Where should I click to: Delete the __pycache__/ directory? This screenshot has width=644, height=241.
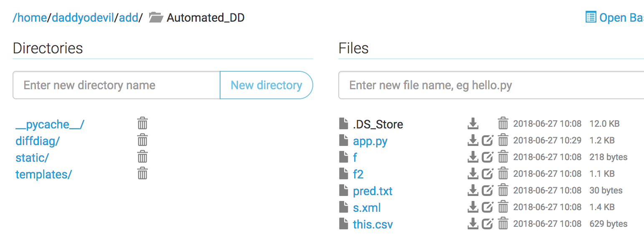tap(142, 123)
